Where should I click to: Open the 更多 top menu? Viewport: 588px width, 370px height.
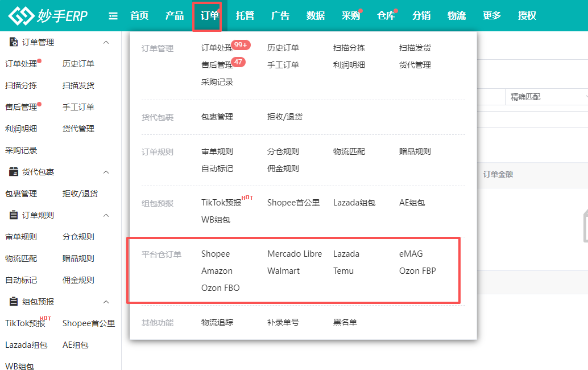[x=492, y=16]
